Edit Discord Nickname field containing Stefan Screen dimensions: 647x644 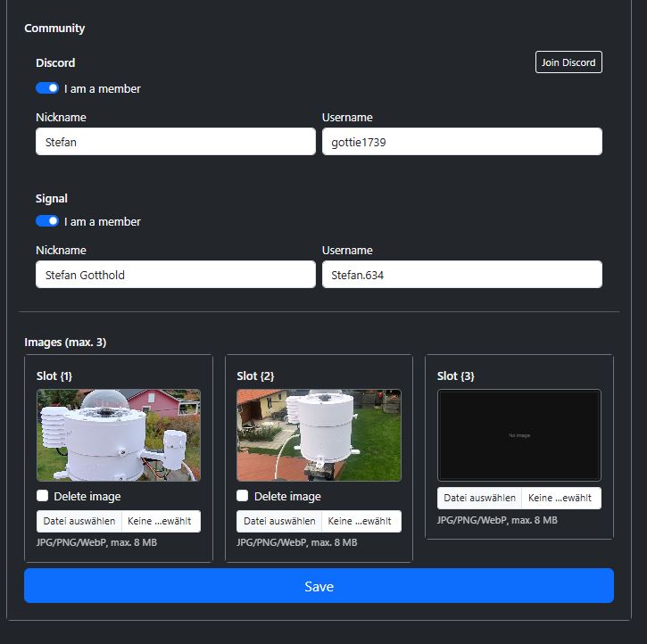coord(176,142)
